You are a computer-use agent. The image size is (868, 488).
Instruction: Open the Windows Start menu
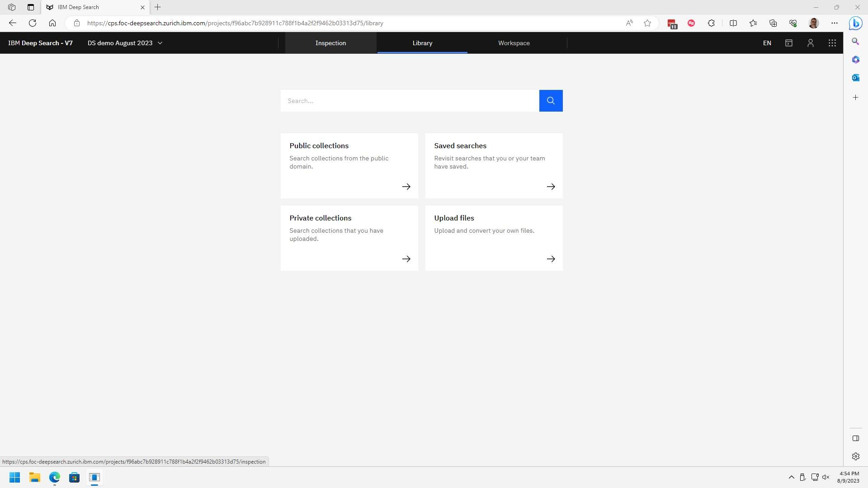(x=14, y=478)
